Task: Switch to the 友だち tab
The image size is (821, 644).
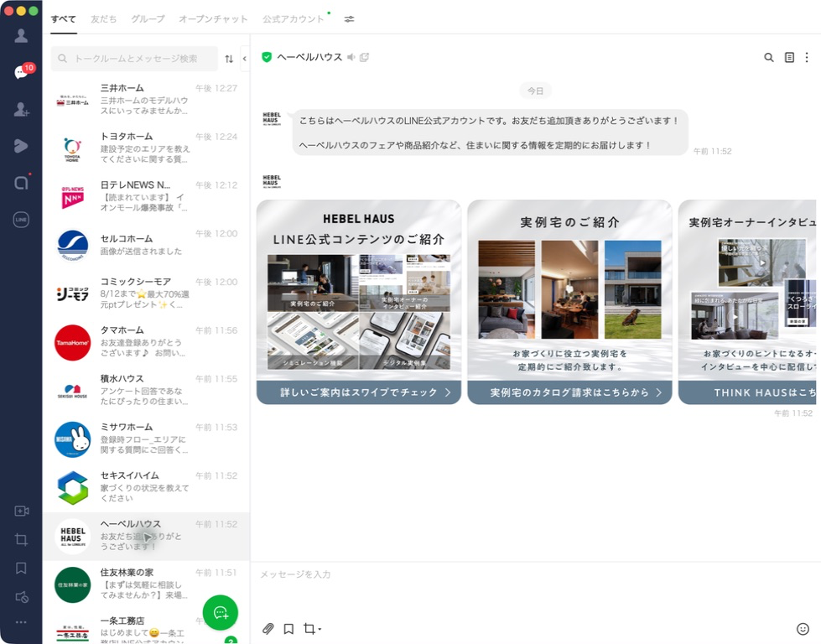Action: click(104, 18)
